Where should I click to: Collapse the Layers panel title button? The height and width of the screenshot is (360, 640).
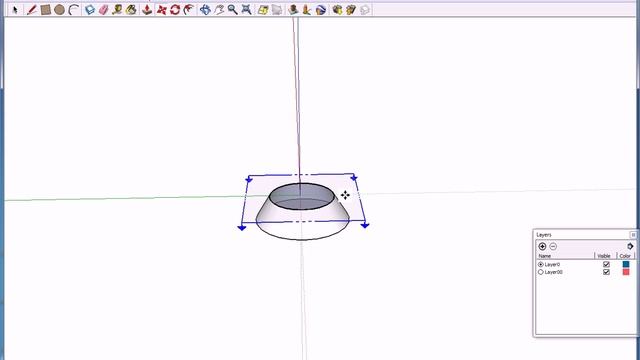[x=633, y=235]
